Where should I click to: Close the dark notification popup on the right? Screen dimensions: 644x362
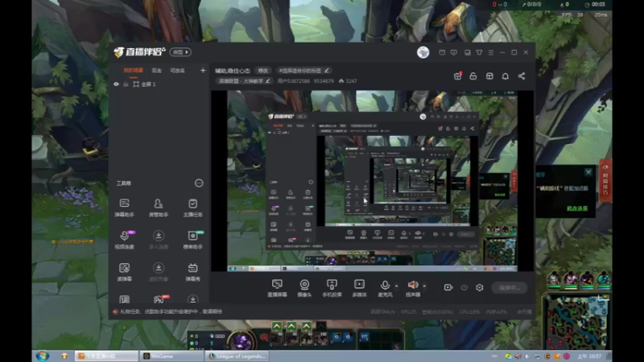[588, 172]
